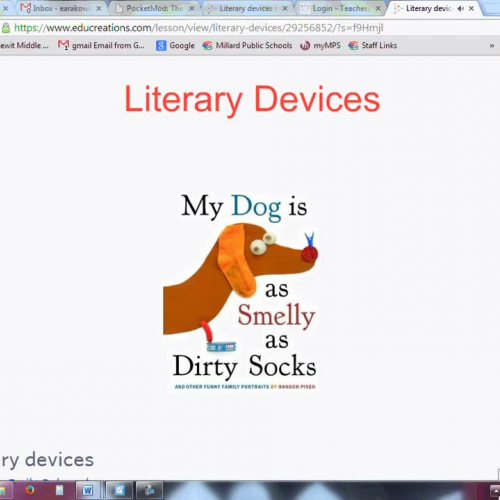The width and height of the screenshot is (500, 500).
Task: Open the Millard Public Schools bookmark
Action: [x=247, y=45]
